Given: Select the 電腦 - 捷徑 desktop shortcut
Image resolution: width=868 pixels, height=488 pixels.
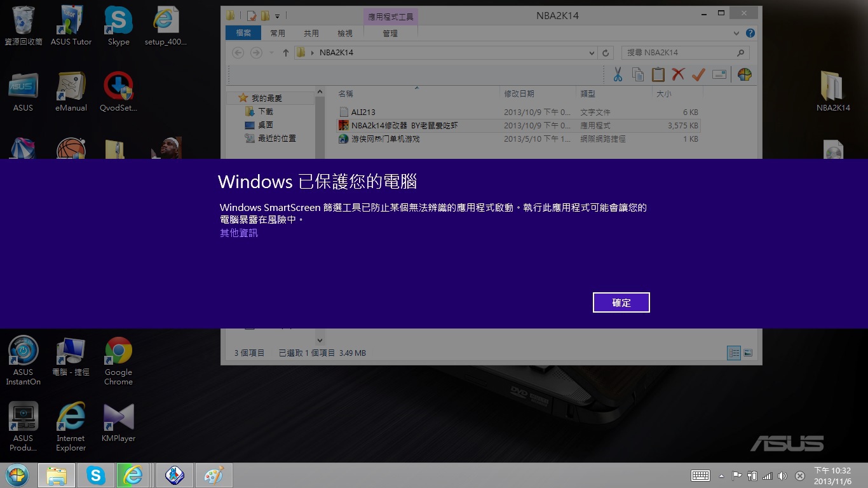Looking at the screenshot, I should pyautogui.click(x=71, y=356).
